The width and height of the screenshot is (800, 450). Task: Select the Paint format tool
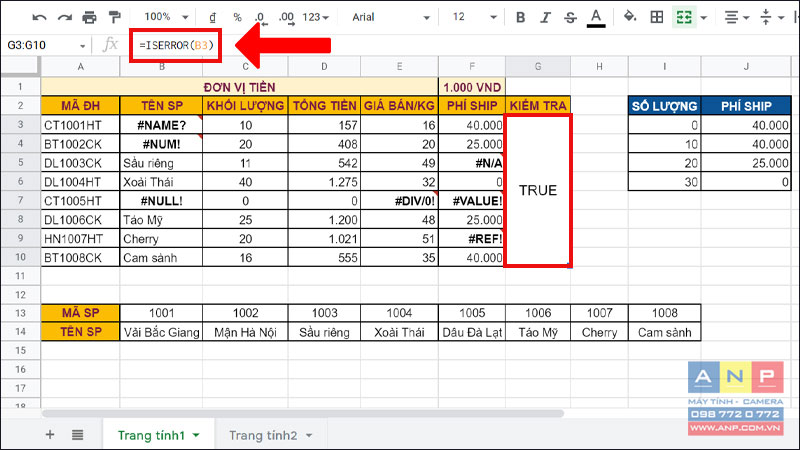(114, 17)
